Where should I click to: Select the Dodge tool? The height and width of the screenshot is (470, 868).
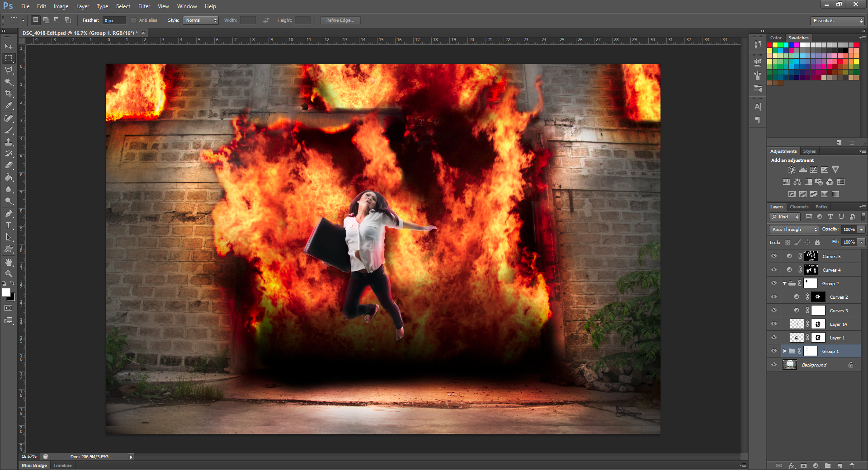[x=9, y=201]
